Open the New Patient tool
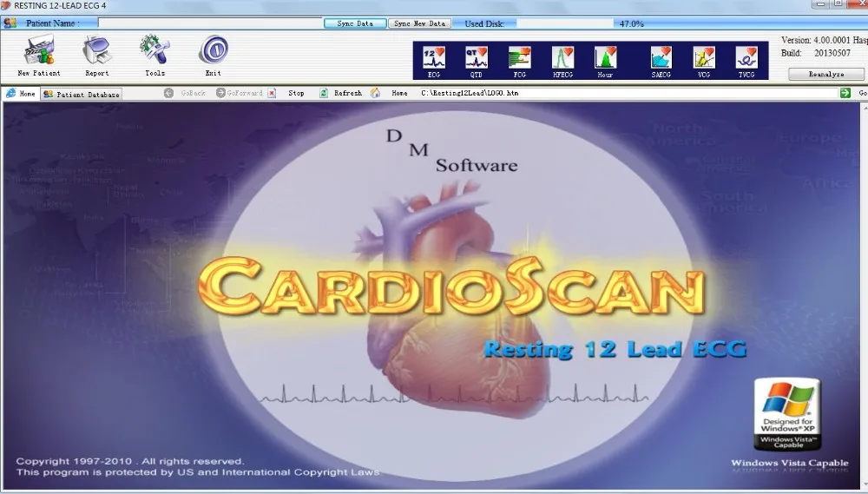The width and height of the screenshot is (868, 494). click(x=39, y=55)
